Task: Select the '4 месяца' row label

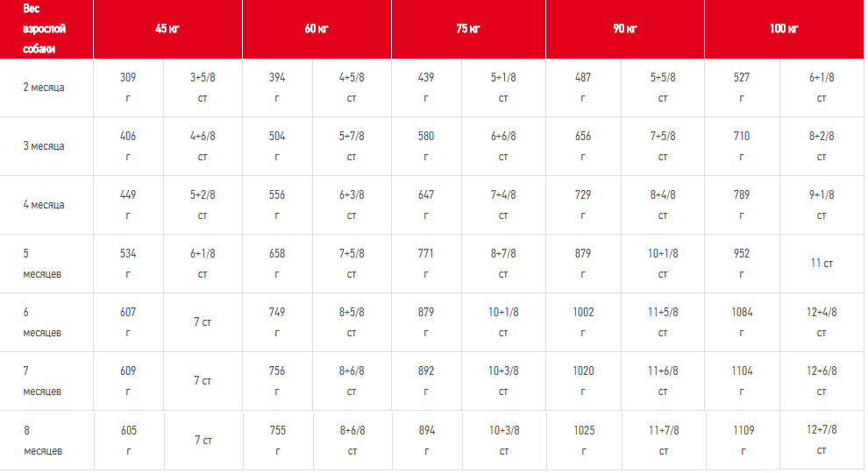Action: (44, 205)
